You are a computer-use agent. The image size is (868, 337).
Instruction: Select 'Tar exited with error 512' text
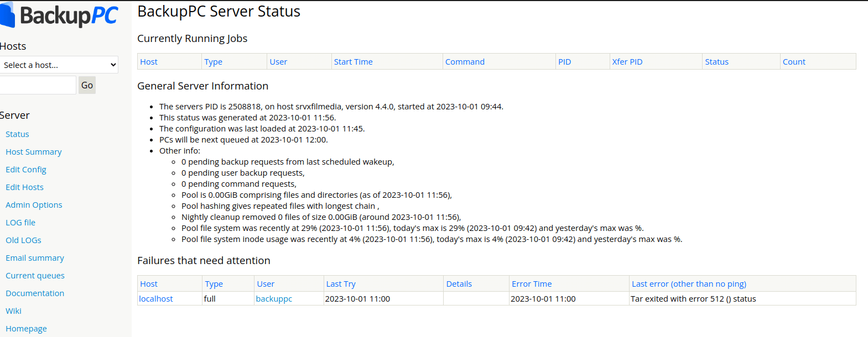[693, 299]
